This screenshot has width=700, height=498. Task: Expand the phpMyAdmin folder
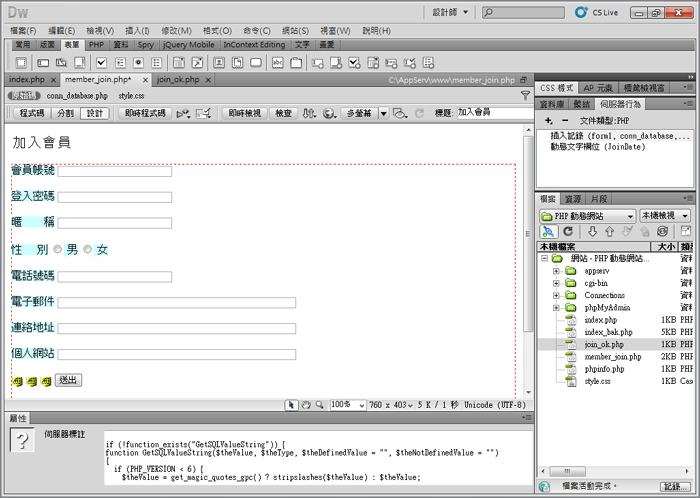[x=556, y=307]
